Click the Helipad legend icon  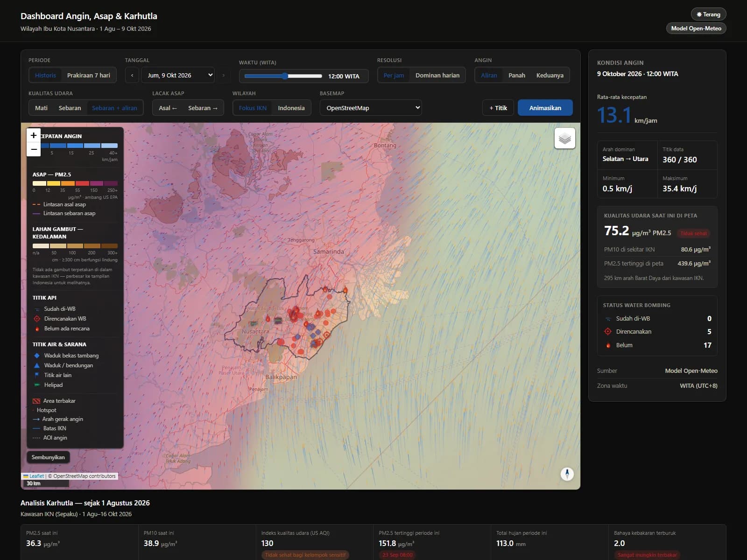coord(37,385)
